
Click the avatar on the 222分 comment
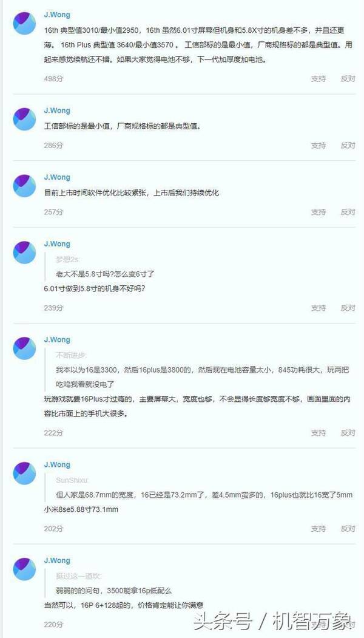24,345
